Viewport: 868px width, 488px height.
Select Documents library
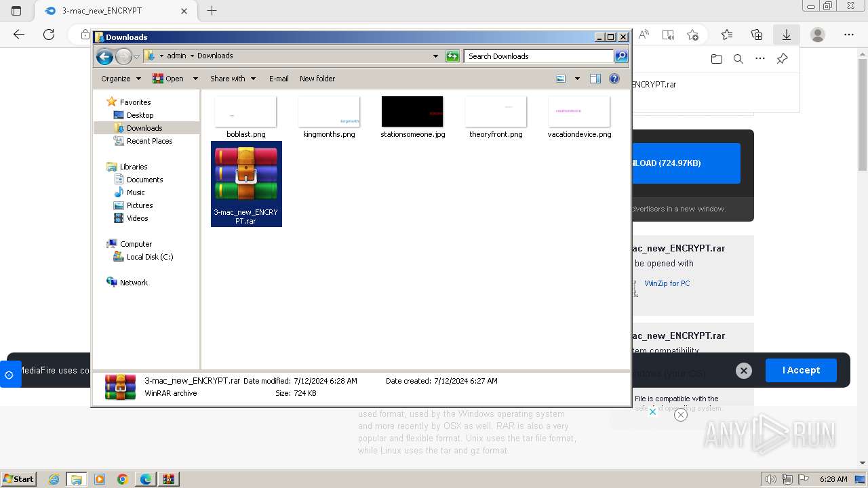(x=138, y=180)
